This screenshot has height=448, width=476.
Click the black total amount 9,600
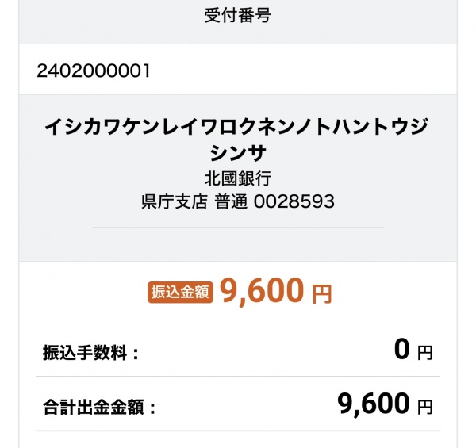[374, 404]
